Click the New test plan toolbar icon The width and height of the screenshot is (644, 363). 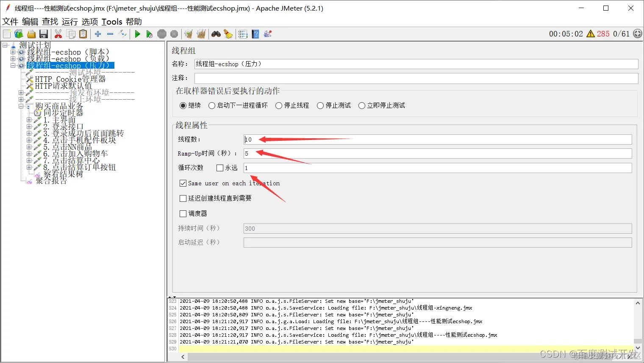(x=7, y=34)
